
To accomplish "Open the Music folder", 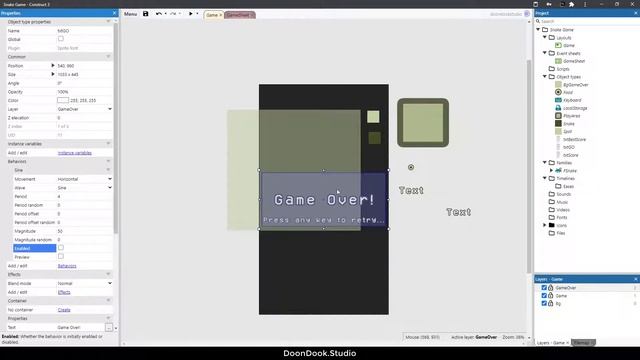I will coord(562,202).
